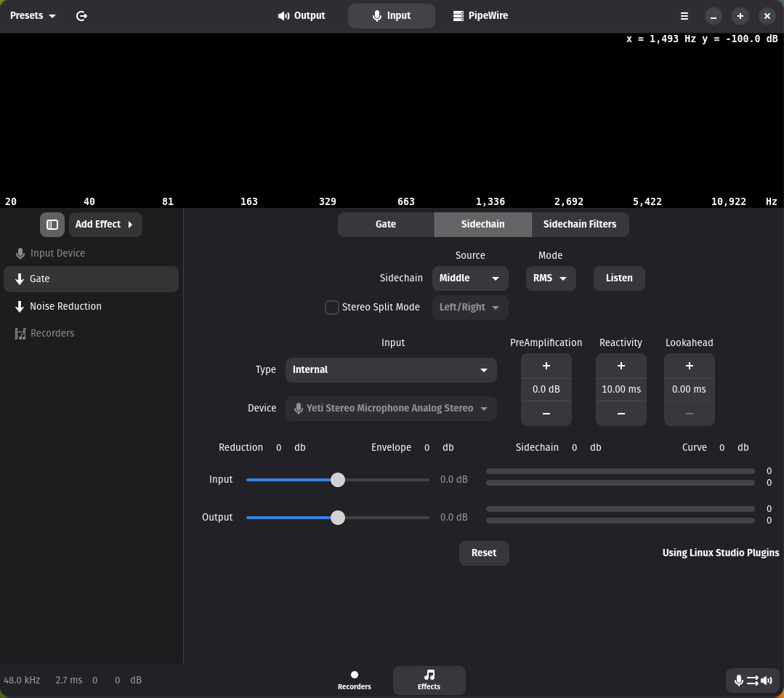
Task: Open the Add Effect menu
Action: click(x=105, y=225)
